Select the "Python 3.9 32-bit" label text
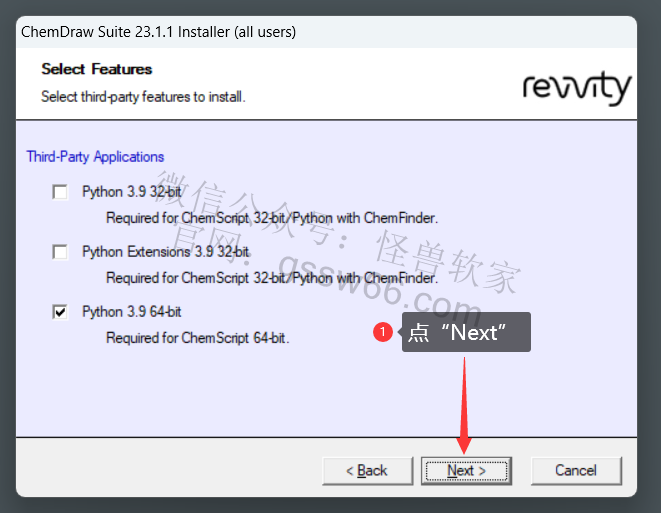The width and height of the screenshot is (661, 513). (x=132, y=192)
